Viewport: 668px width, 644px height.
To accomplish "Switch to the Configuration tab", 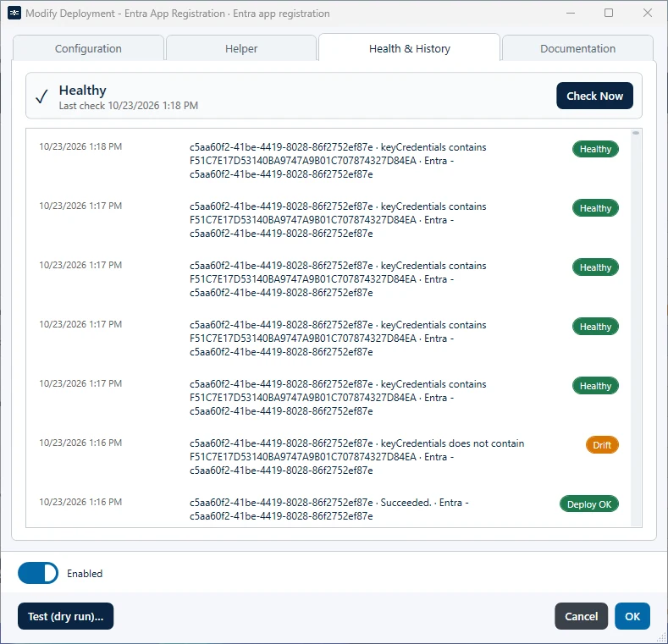I will tap(88, 48).
